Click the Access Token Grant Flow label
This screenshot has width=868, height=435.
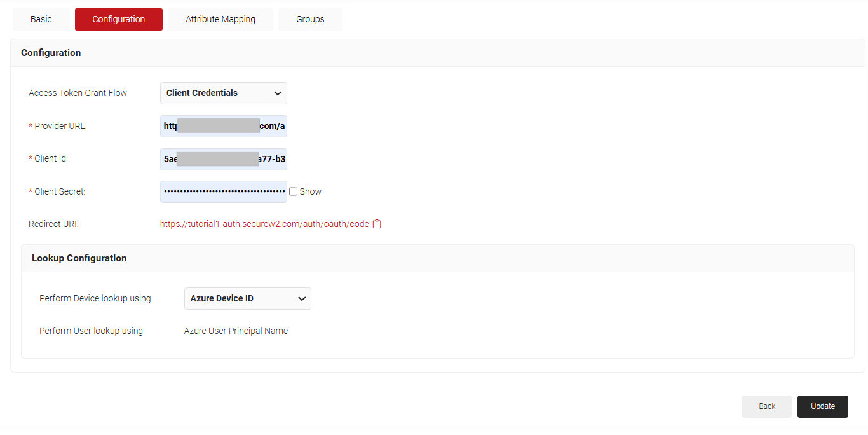pyautogui.click(x=78, y=93)
